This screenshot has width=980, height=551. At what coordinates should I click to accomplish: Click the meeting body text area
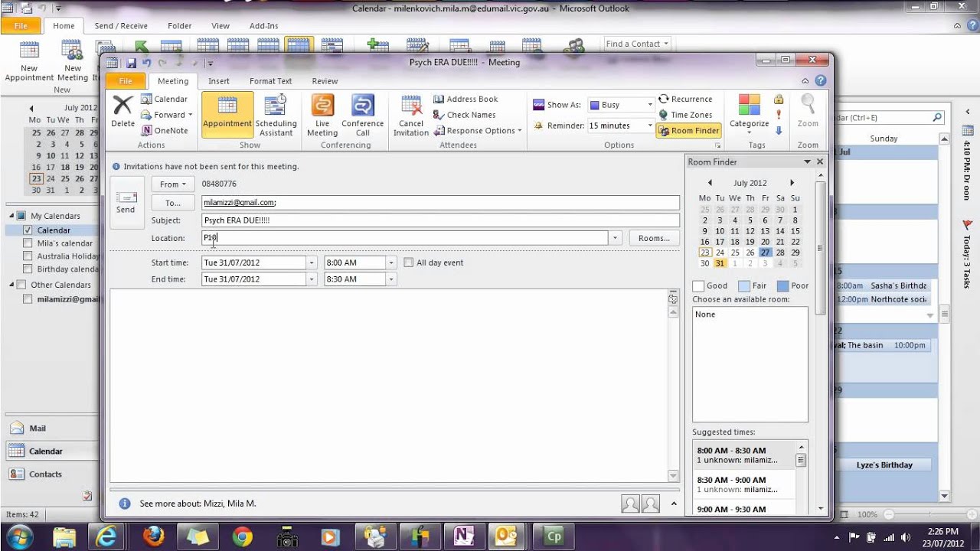coord(389,386)
